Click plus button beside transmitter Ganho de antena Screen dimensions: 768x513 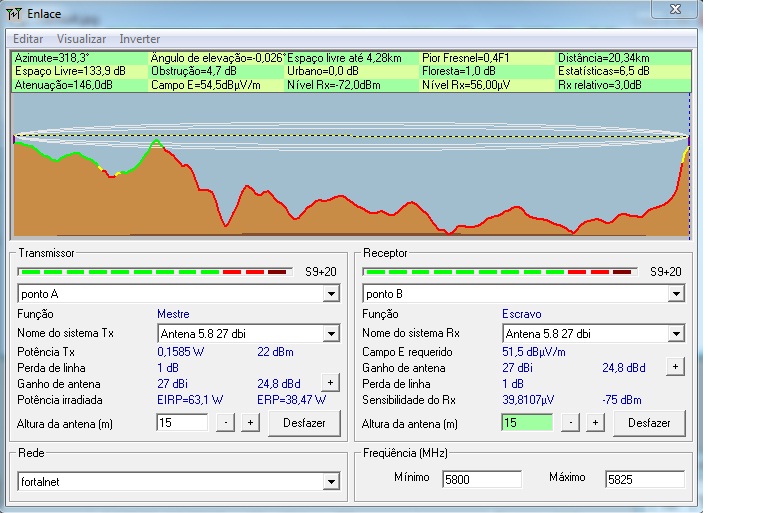point(329,383)
